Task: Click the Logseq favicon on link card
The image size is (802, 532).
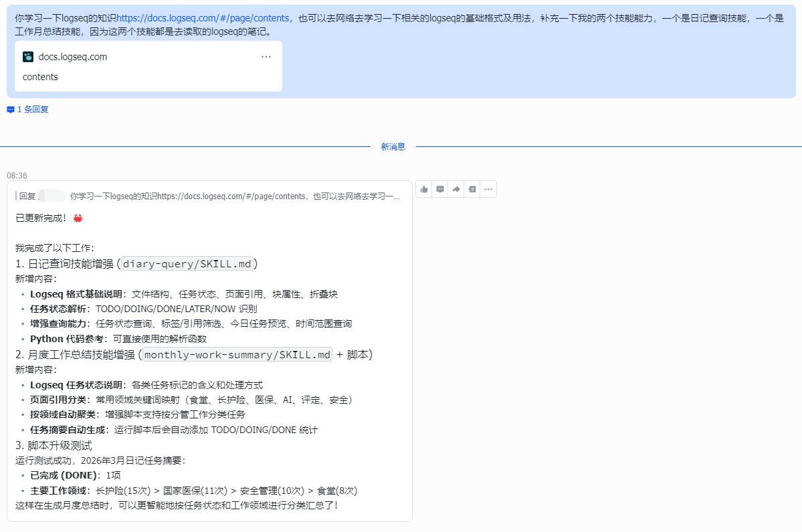Action: 28,57
